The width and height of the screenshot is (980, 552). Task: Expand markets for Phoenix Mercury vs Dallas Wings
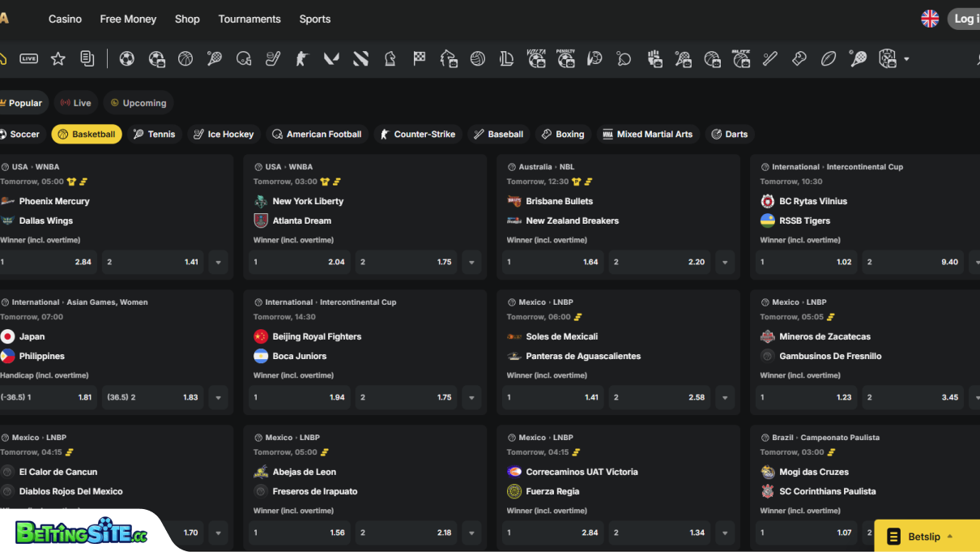click(x=218, y=262)
